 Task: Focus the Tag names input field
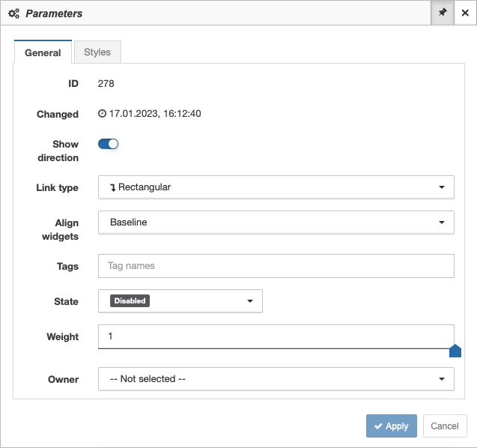click(x=276, y=266)
